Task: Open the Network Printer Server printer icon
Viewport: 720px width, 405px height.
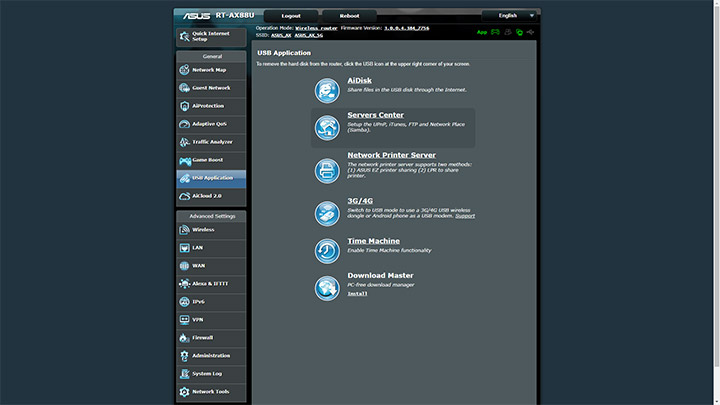Action: (x=327, y=171)
